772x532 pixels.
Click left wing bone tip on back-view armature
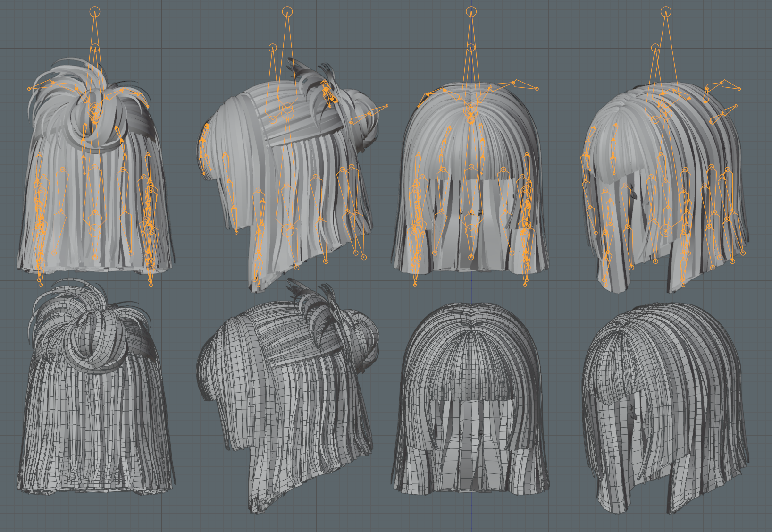[x=29, y=89]
